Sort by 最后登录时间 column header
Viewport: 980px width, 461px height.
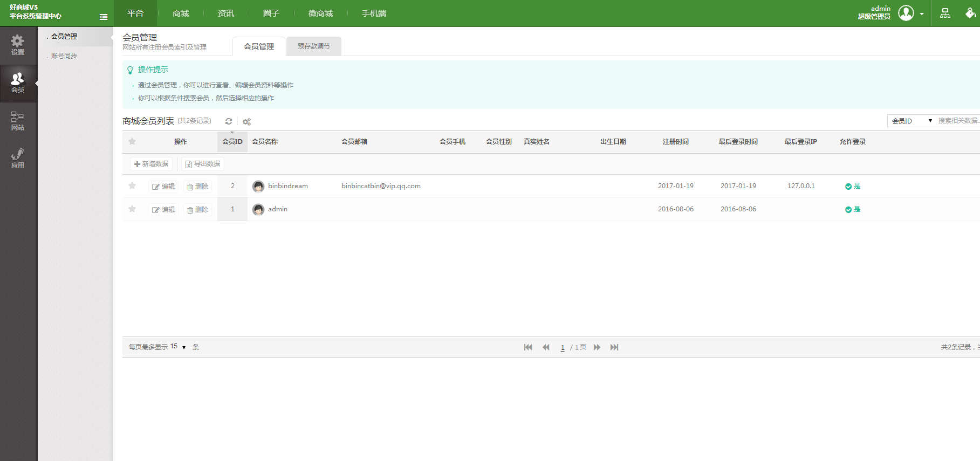pyautogui.click(x=738, y=142)
